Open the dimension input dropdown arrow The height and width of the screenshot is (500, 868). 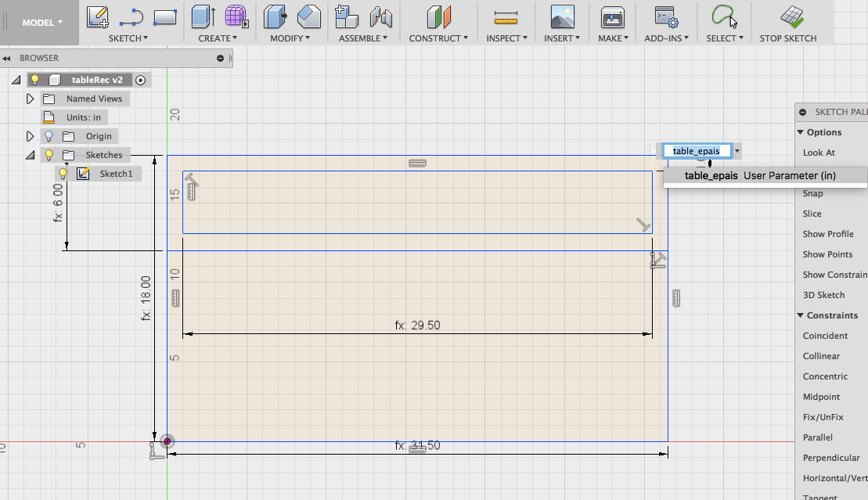point(737,150)
